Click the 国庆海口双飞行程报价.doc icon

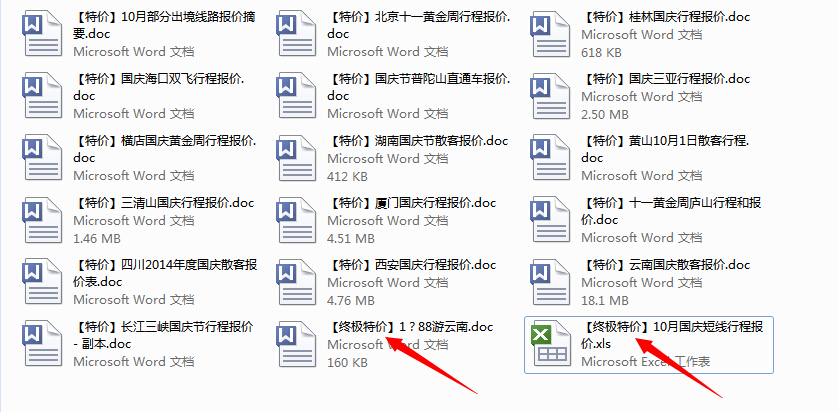42,96
